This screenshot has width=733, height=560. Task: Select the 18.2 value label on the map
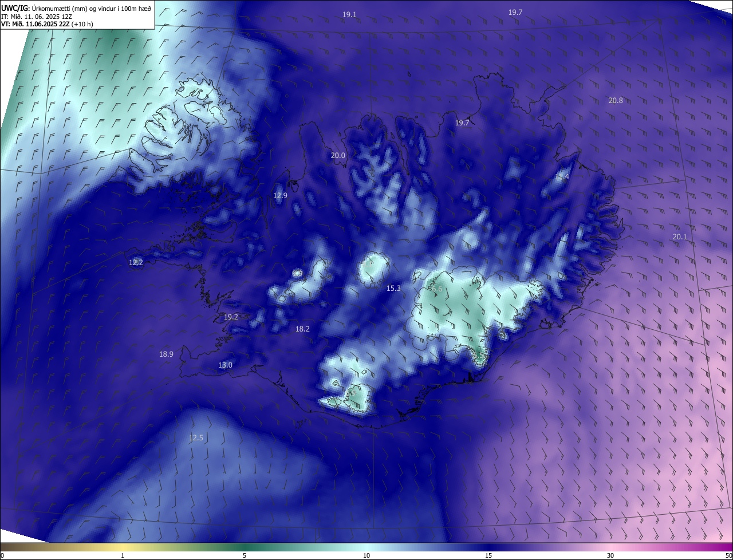[302, 329]
